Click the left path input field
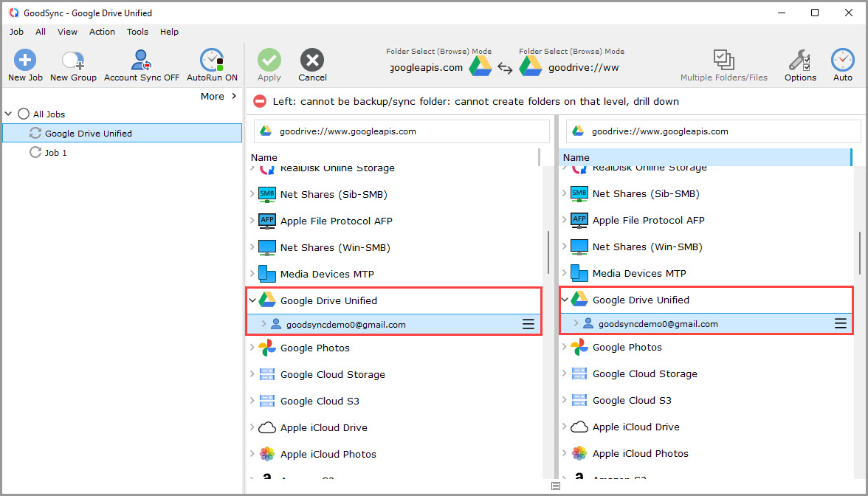 pyautogui.click(x=402, y=131)
